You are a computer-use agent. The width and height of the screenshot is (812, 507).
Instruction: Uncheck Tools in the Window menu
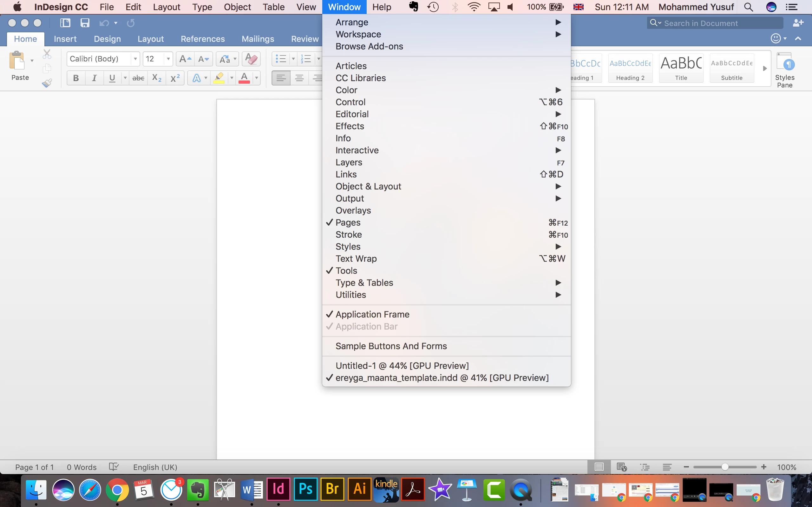pyautogui.click(x=346, y=271)
